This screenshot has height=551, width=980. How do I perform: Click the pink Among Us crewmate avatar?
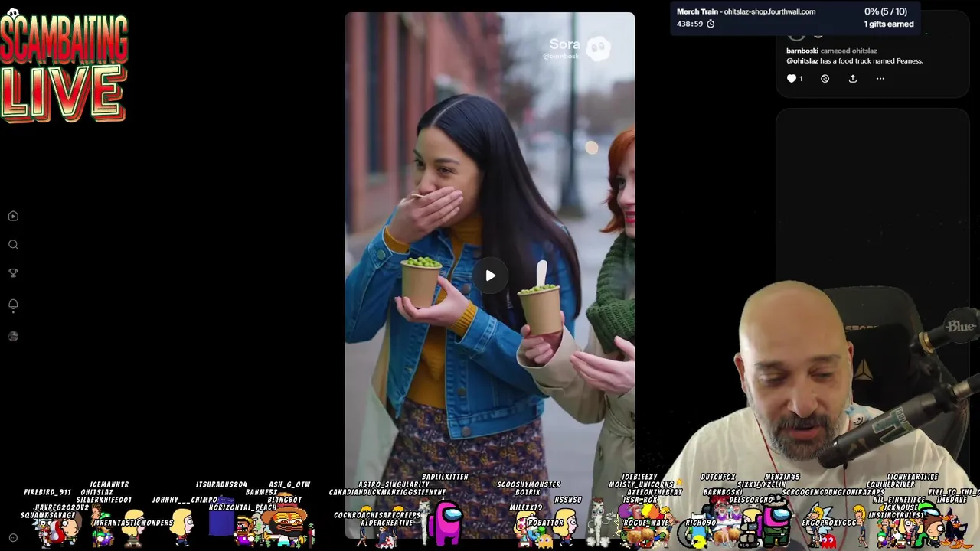tap(446, 522)
